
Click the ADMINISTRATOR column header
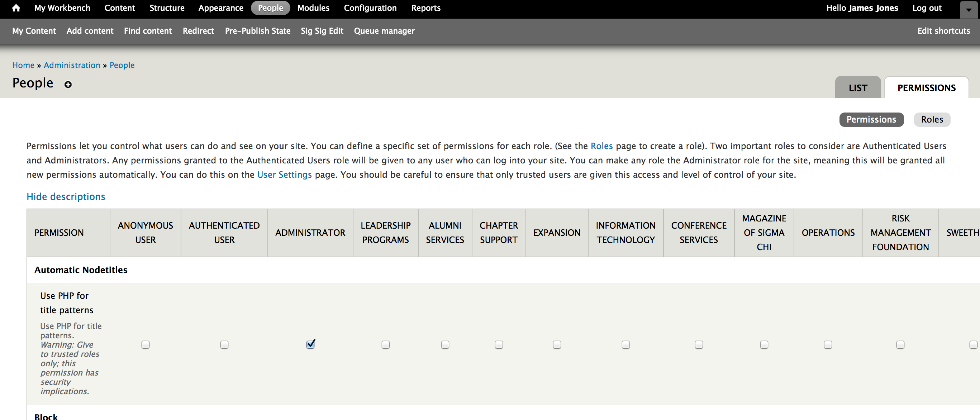[310, 233]
